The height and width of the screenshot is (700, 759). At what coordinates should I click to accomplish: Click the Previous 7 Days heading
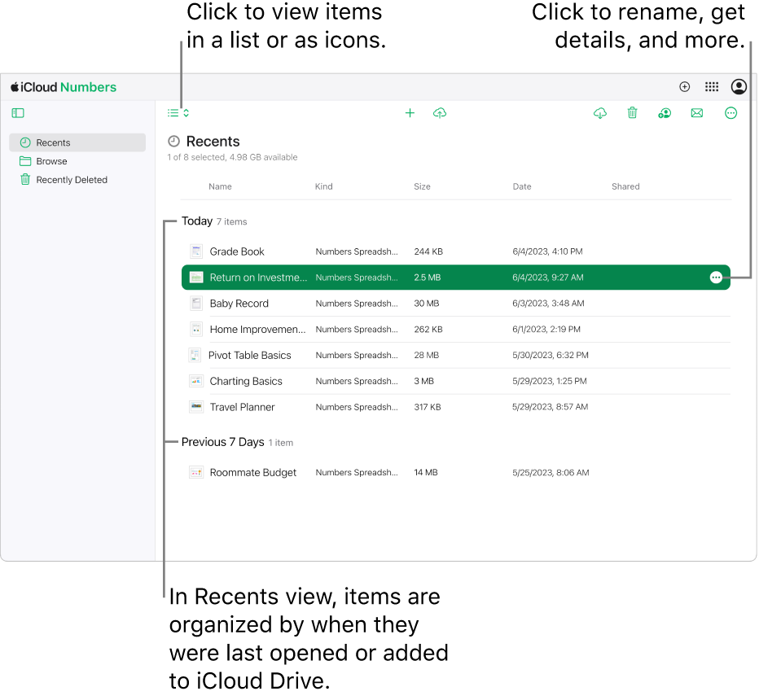[x=222, y=442]
